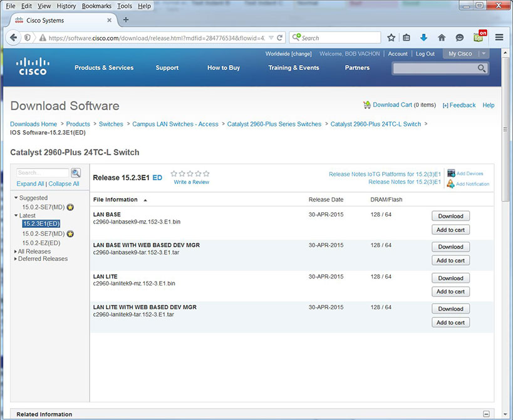
Task: Expand the Deferred Releases tree node
Action: (x=16, y=259)
